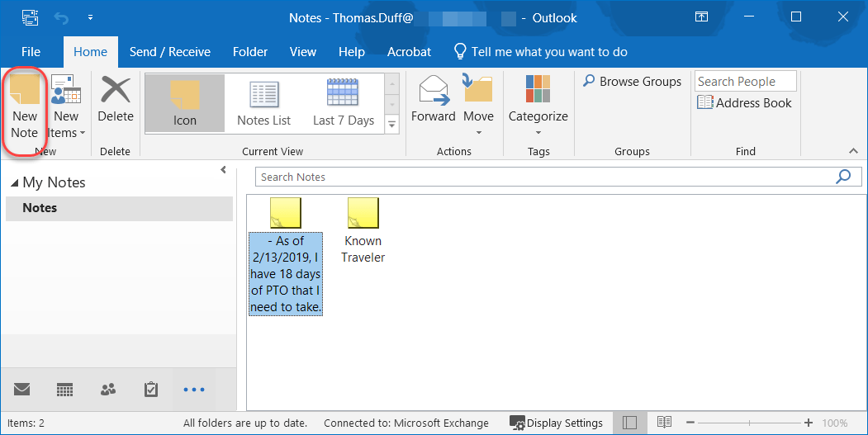Minimize the folder pane
Screen dimensions: 868x435
[223, 170]
